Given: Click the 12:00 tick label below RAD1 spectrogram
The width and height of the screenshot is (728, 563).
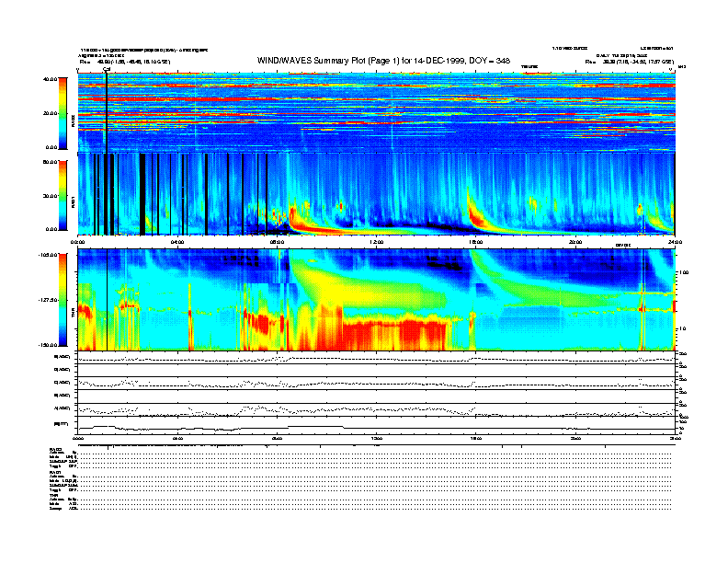Looking at the screenshot, I should coord(377,242).
